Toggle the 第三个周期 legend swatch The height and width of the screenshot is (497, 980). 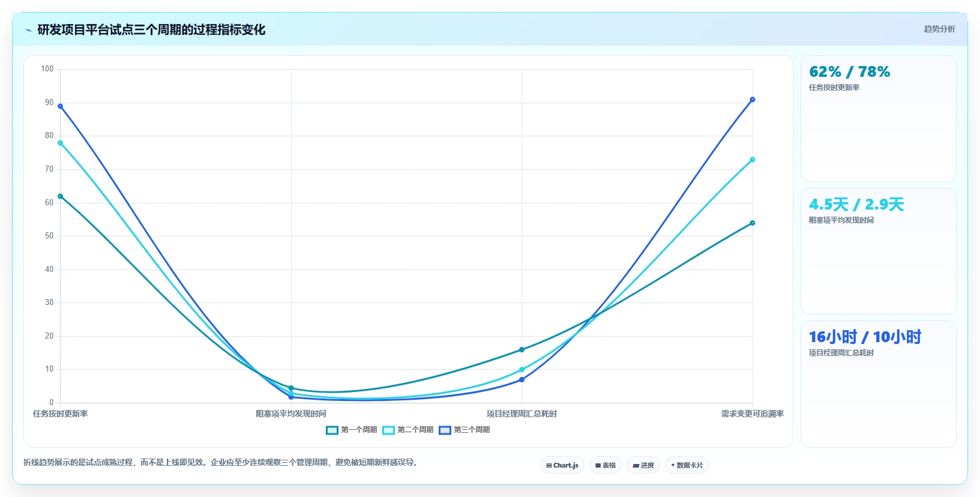(x=445, y=430)
